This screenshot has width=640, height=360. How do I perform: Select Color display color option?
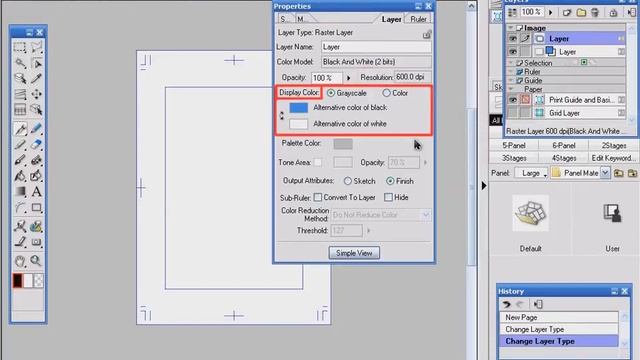[386, 93]
